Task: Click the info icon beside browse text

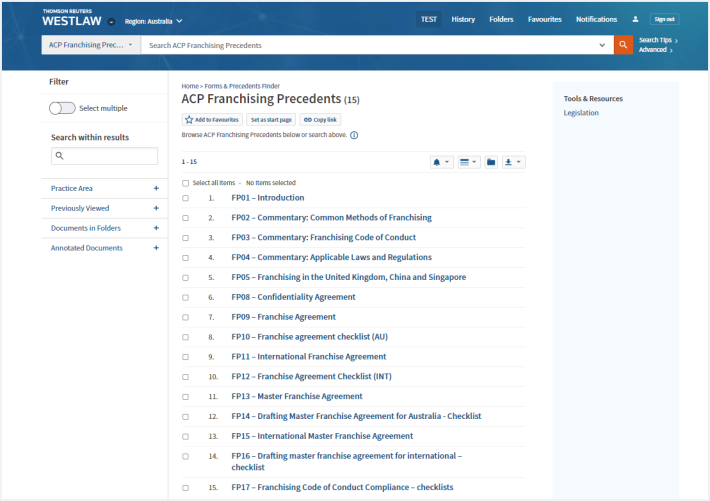Action: [x=354, y=135]
